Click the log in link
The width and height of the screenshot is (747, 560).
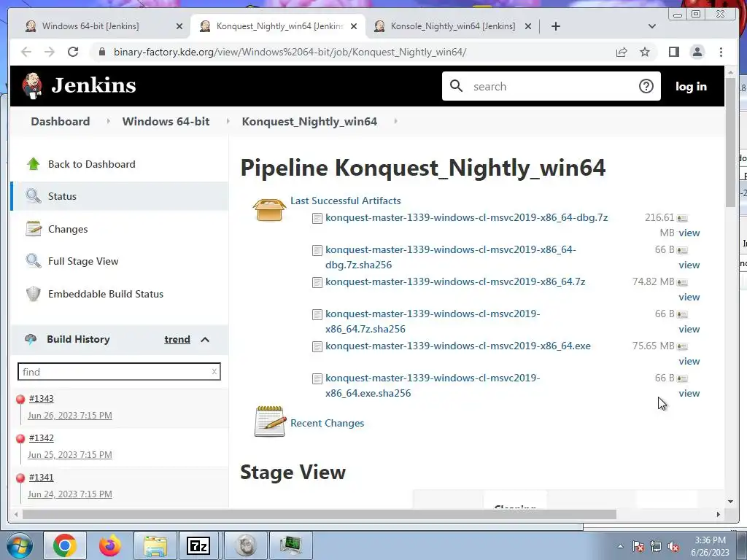coord(691,86)
